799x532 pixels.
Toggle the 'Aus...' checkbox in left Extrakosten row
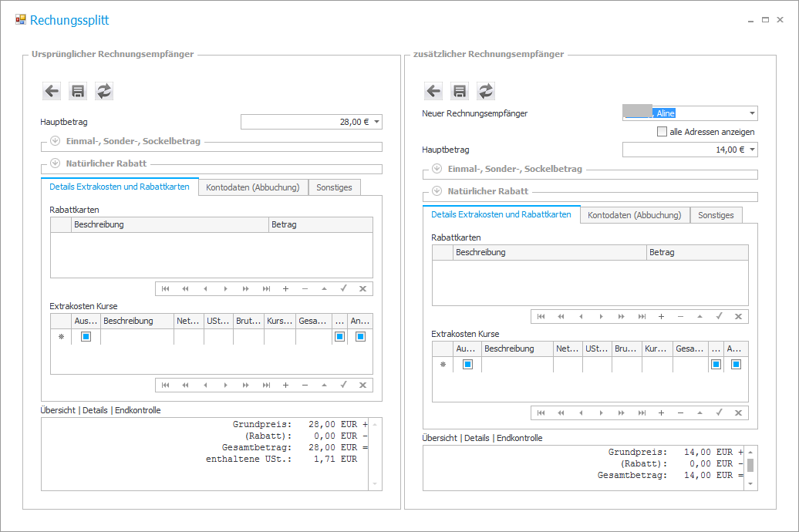tap(86, 337)
